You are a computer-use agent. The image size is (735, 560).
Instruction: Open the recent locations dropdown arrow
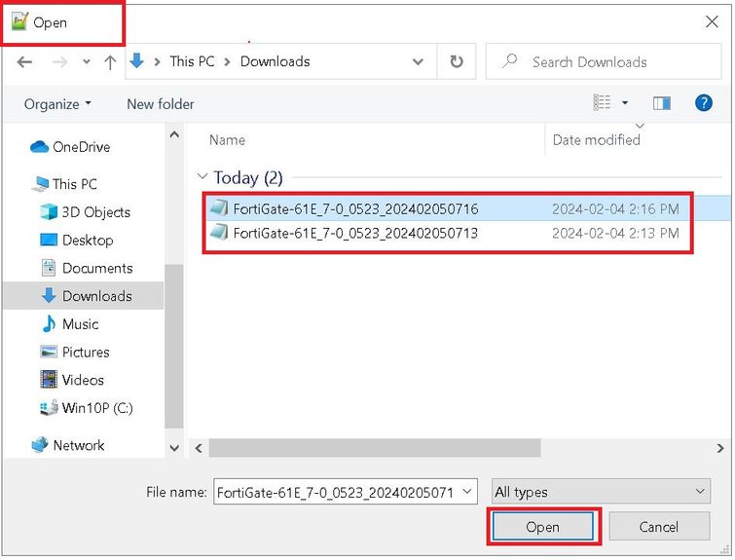(x=87, y=62)
